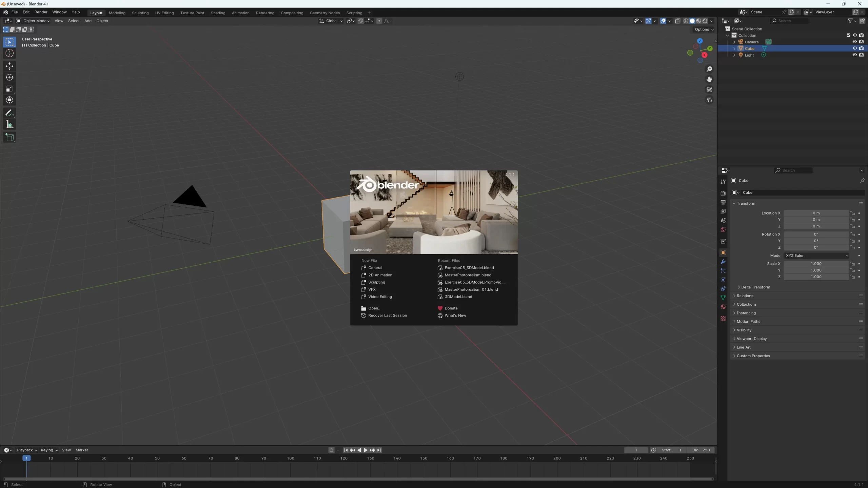868x488 pixels.
Task: Expand Delta Transform panel
Action: [x=755, y=287]
